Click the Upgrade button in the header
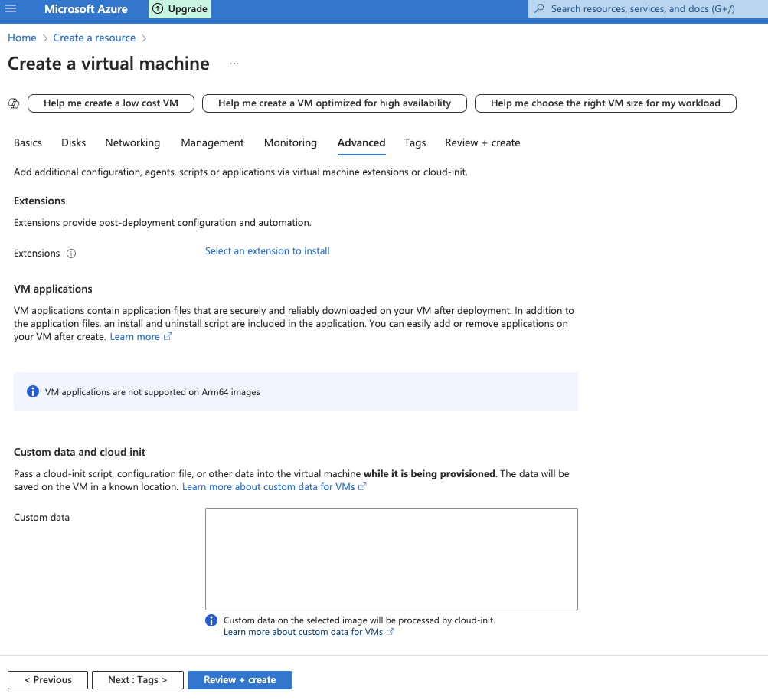The image size is (768, 700). pyautogui.click(x=180, y=9)
